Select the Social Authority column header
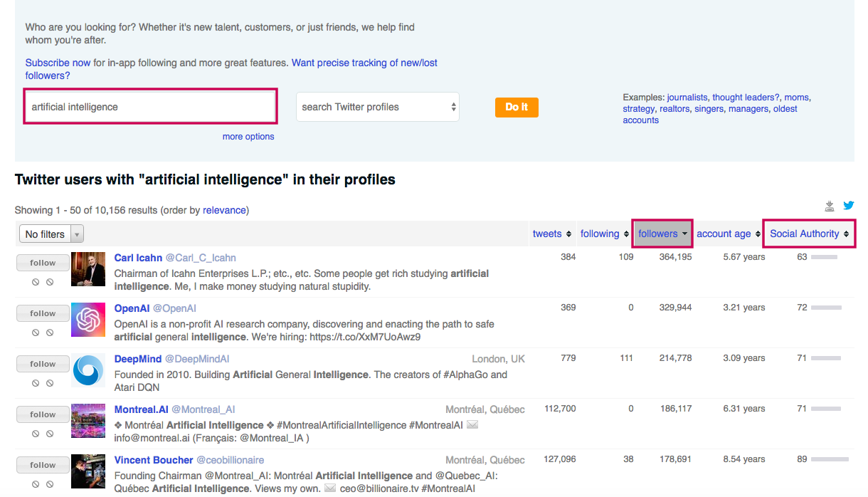The width and height of the screenshot is (868, 497). point(805,234)
